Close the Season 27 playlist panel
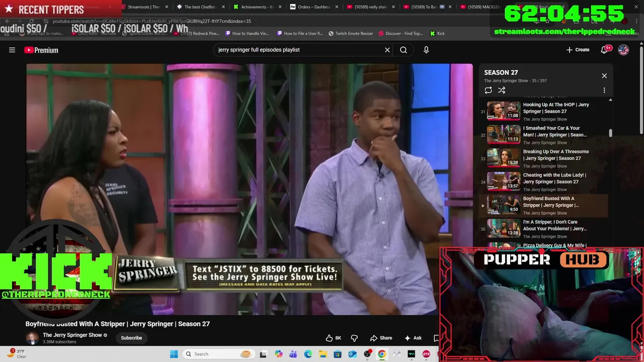 click(x=604, y=76)
